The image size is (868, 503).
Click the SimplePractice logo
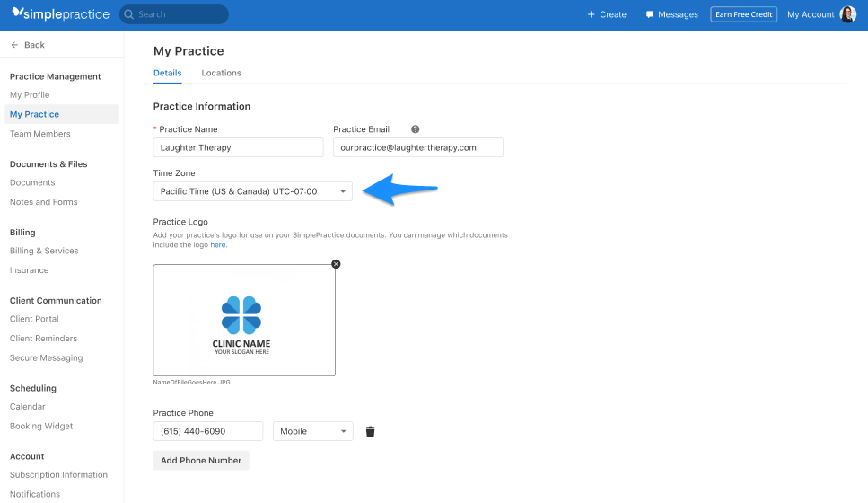(60, 13)
